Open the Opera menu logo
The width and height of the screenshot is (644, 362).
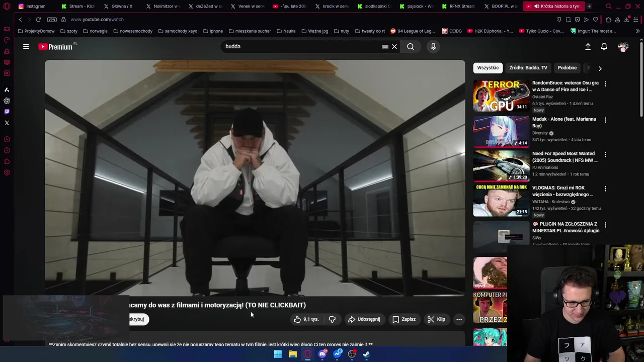[7, 6]
